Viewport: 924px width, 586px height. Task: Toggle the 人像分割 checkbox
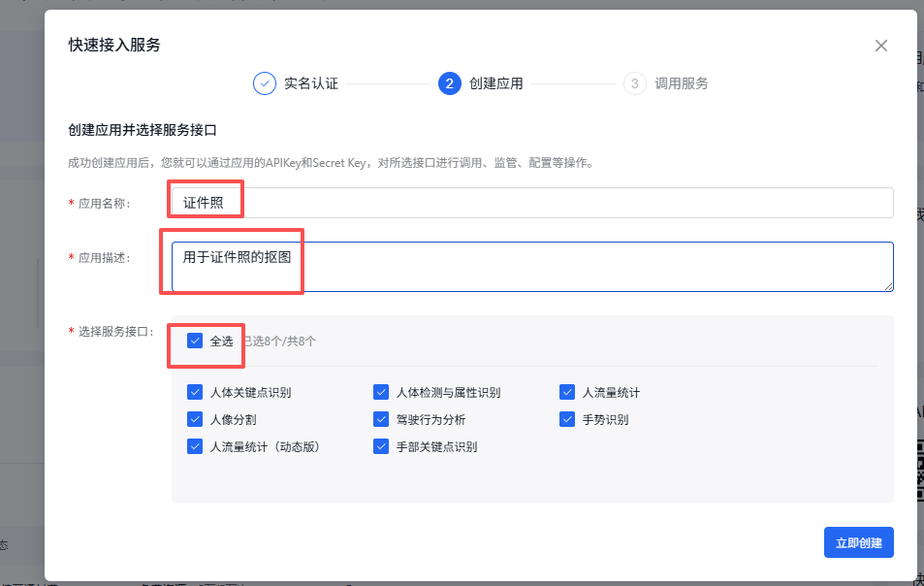pyautogui.click(x=195, y=419)
